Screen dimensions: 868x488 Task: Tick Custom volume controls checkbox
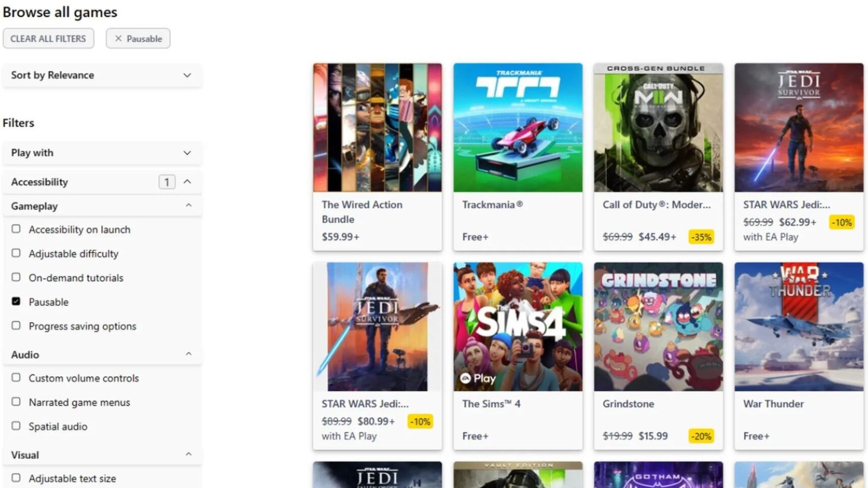pos(16,377)
